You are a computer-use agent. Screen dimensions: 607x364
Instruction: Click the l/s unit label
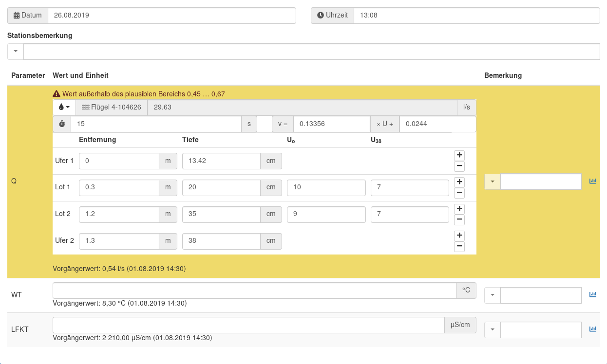[467, 107]
